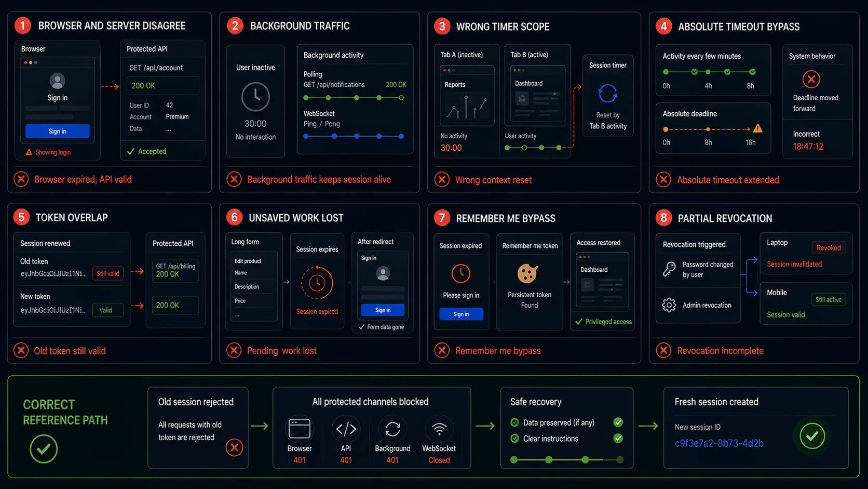Image resolution: width=868 pixels, height=489 pixels.
Task: Click the GET /api/billing 200 OK box
Action: click(175, 270)
